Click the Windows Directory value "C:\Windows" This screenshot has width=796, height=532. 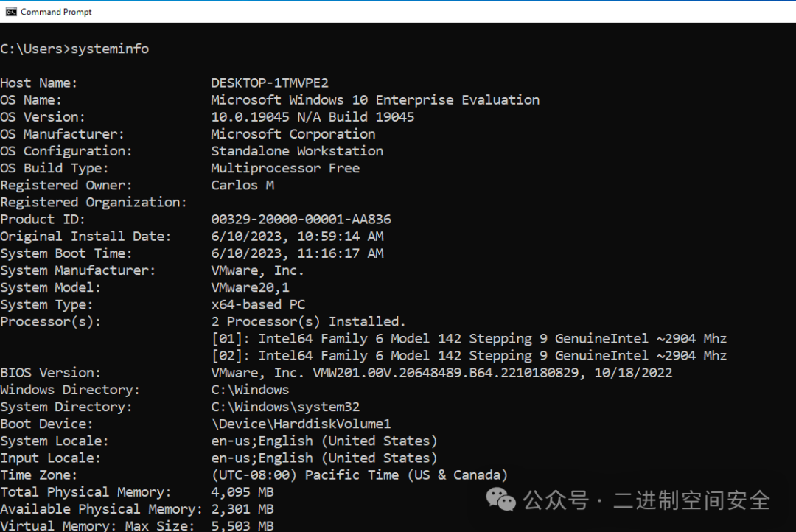coord(251,390)
